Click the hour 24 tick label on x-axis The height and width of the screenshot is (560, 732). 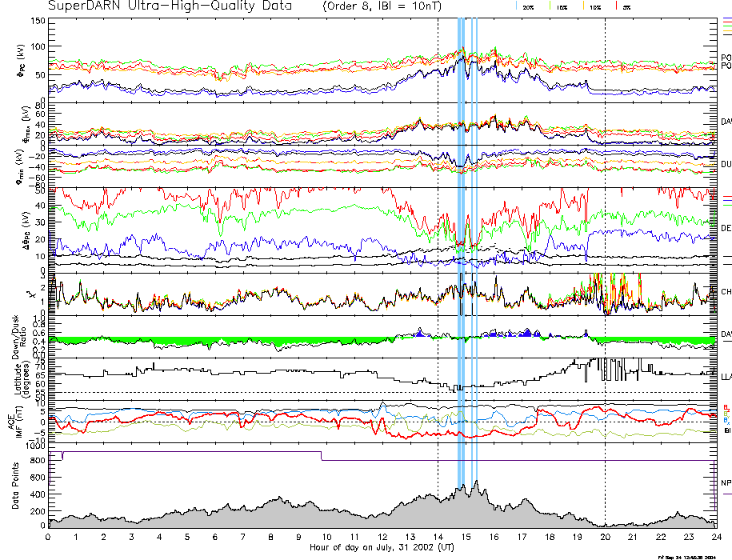tap(714, 538)
